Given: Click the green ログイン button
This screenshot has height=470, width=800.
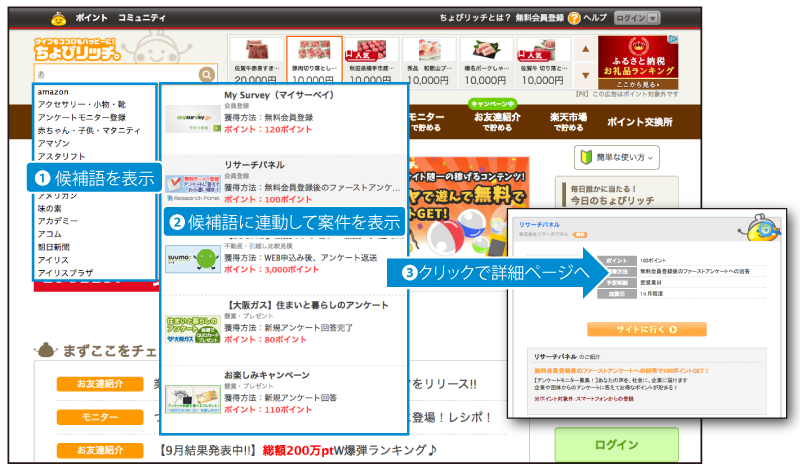Looking at the screenshot, I should pyautogui.click(x=616, y=445).
